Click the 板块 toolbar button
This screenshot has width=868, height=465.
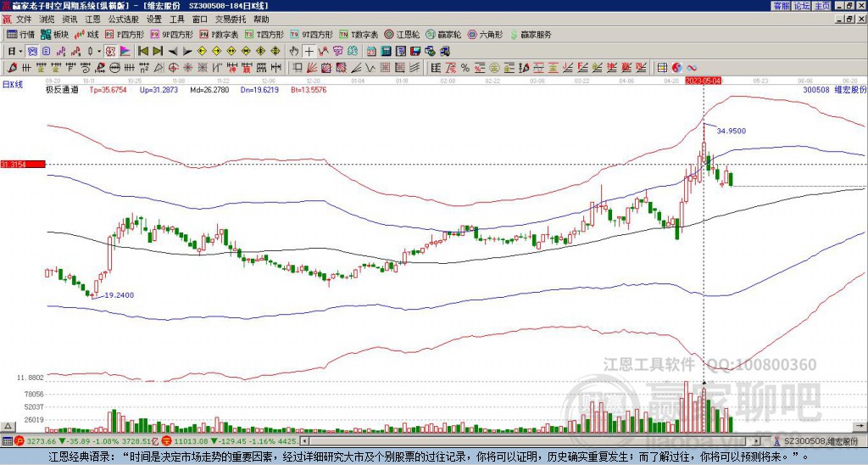pyautogui.click(x=55, y=34)
